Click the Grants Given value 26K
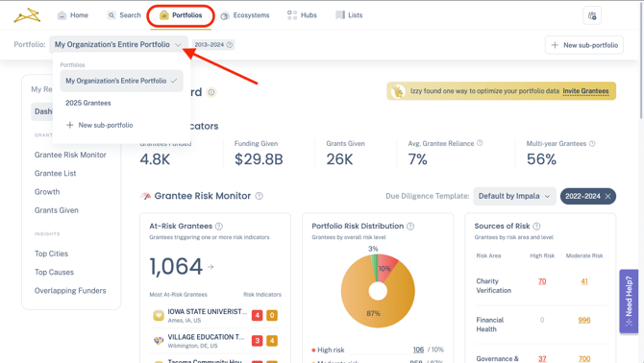This screenshot has width=644, height=363. pyautogui.click(x=339, y=159)
